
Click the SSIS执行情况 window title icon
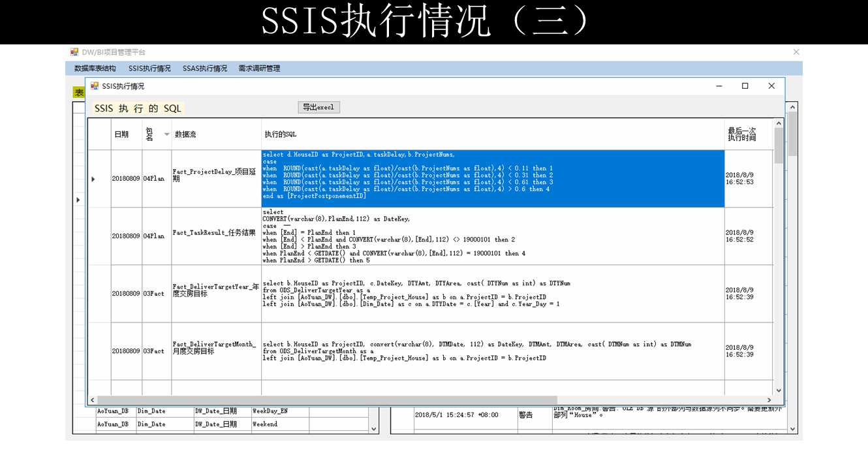(x=95, y=86)
